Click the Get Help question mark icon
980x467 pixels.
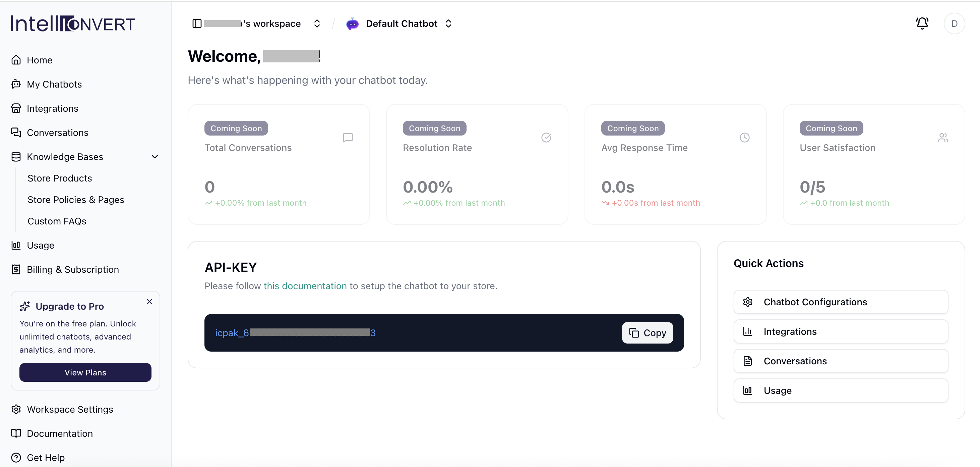coord(16,458)
